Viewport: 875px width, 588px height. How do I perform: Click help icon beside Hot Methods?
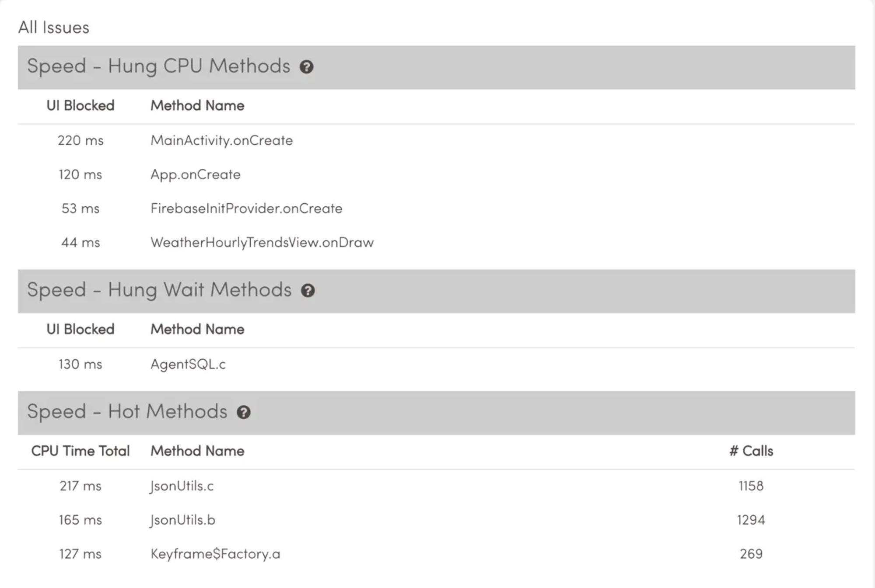click(x=243, y=412)
